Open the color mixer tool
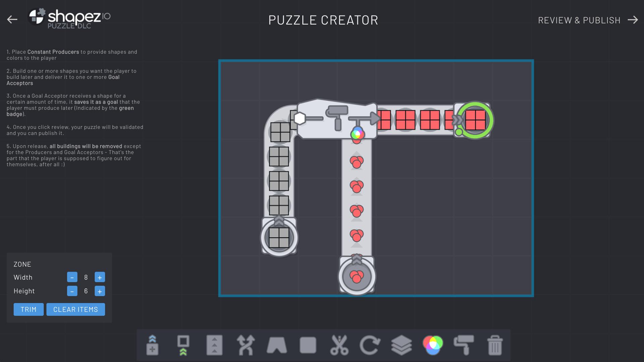Screen dimensions: 644x362 coord(433,344)
